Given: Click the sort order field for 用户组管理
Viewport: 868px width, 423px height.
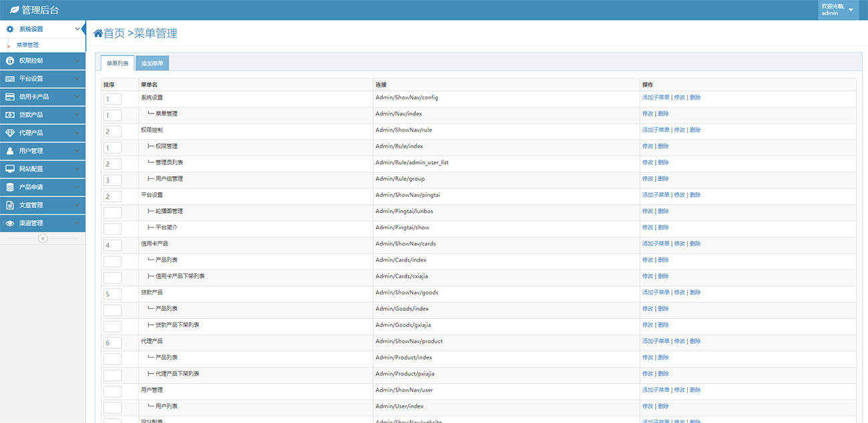Looking at the screenshot, I should pyautogui.click(x=113, y=180).
